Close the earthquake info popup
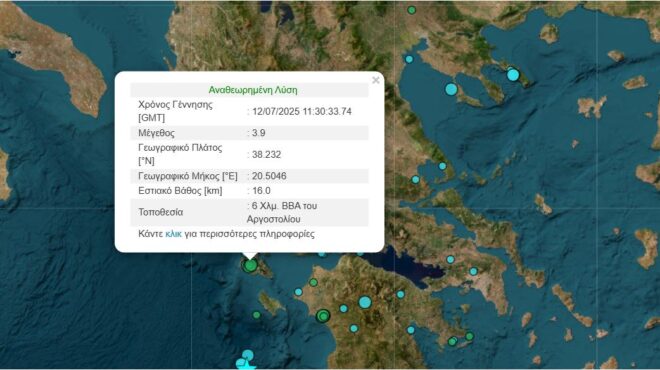The image size is (660, 370). point(376,80)
